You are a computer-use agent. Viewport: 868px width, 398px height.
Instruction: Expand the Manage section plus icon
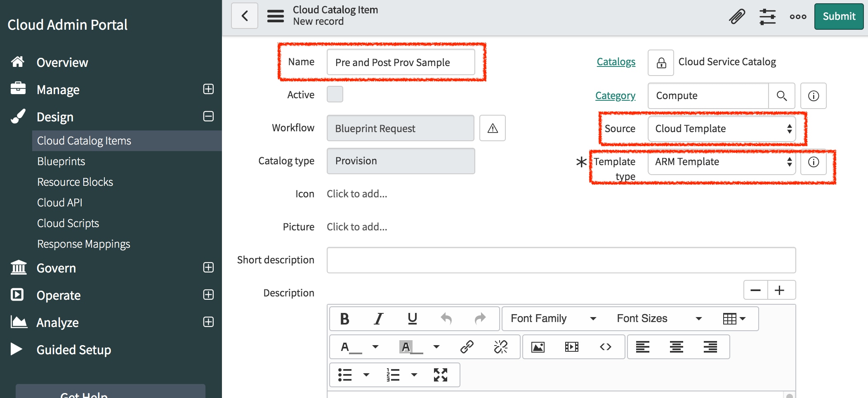(x=208, y=89)
